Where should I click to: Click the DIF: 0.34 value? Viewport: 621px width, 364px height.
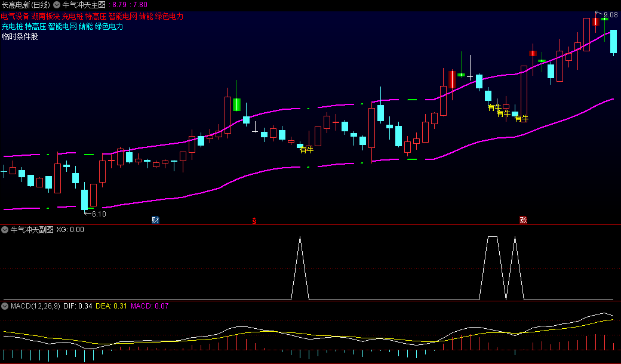tap(78, 306)
